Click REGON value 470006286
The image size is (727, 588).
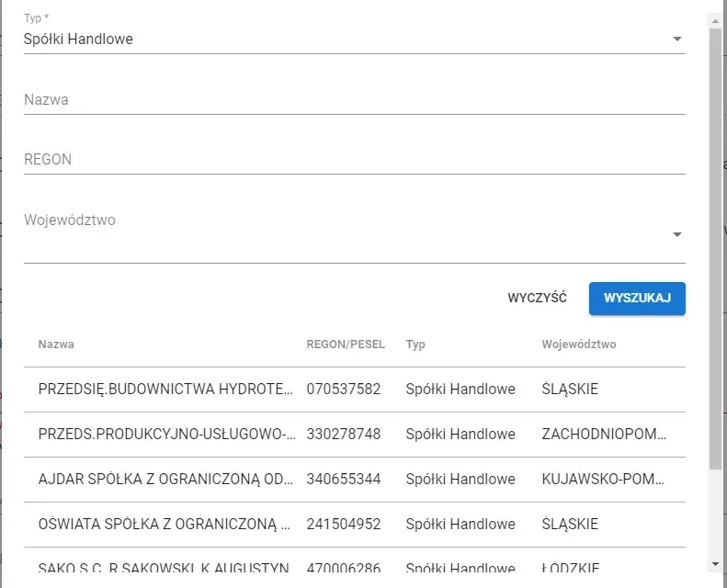pos(344,568)
